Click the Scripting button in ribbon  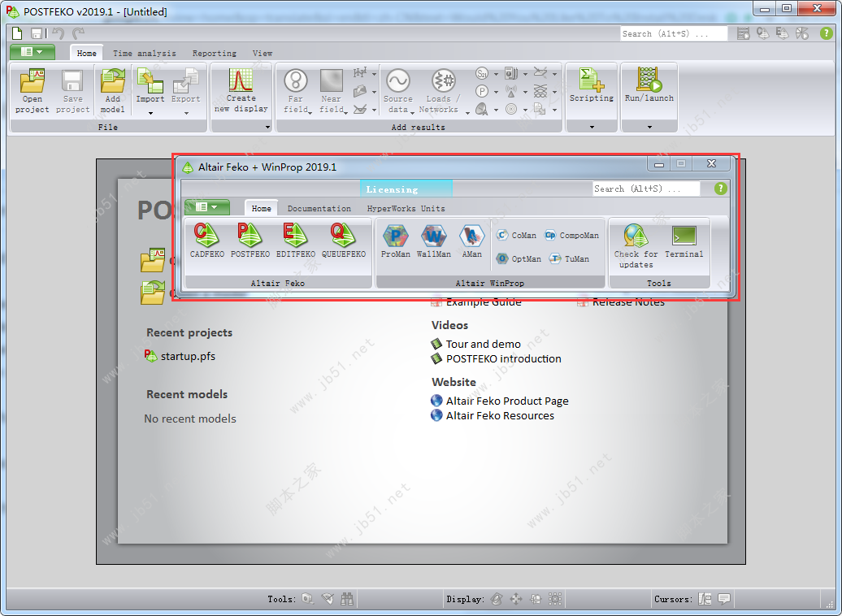(x=591, y=85)
